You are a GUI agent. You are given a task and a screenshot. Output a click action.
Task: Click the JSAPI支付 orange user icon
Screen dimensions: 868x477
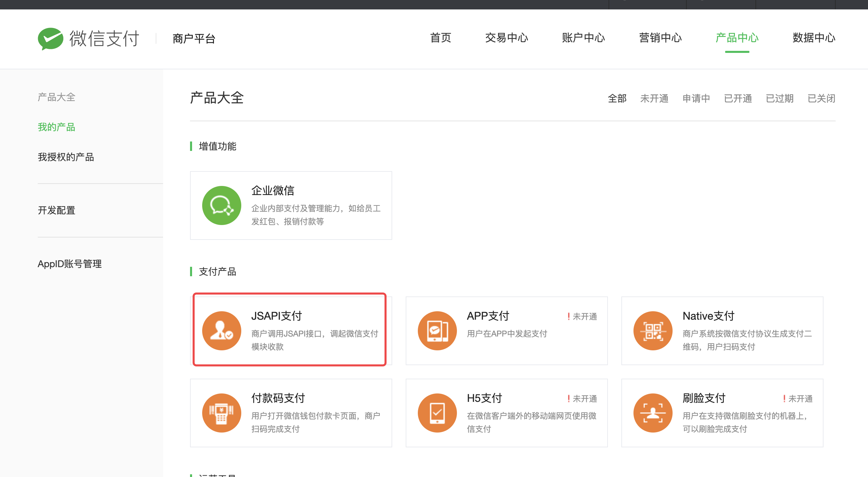pos(221,330)
